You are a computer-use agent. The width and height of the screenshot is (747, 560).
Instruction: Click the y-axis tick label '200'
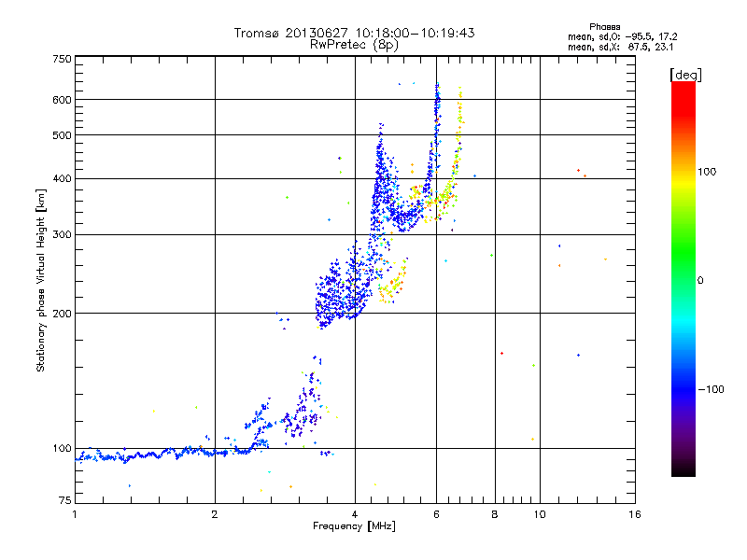coord(62,314)
